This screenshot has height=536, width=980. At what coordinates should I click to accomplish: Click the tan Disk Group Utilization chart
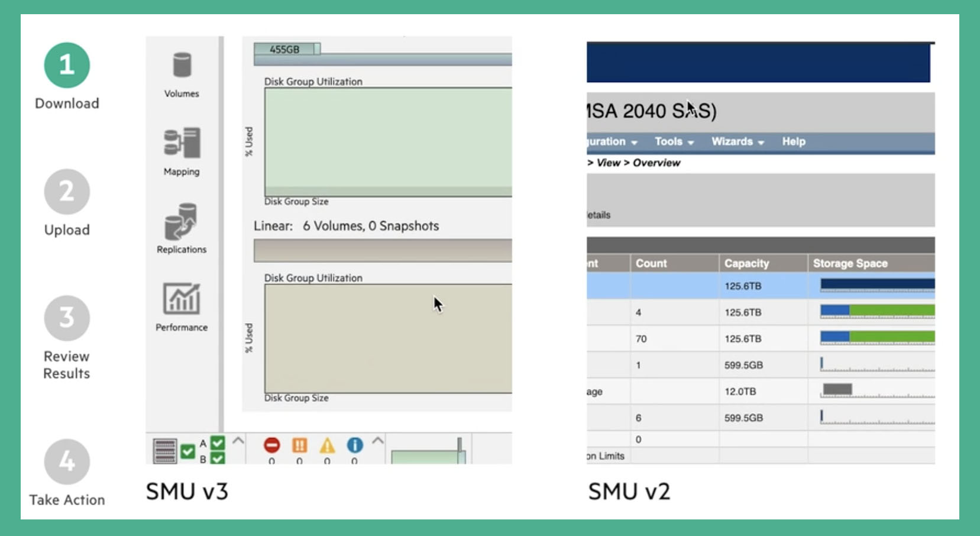point(388,338)
